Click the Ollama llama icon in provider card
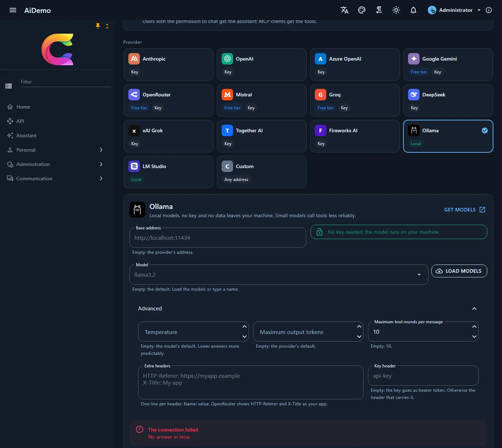Image resolution: width=502 pixels, height=448 pixels. coord(414,130)
